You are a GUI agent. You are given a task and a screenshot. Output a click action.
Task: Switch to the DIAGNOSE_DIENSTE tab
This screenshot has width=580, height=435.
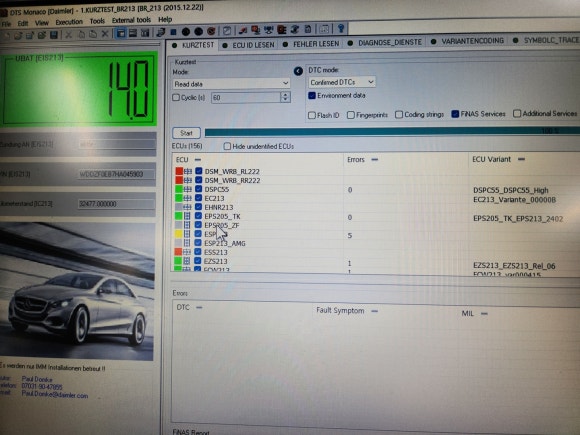385,43
